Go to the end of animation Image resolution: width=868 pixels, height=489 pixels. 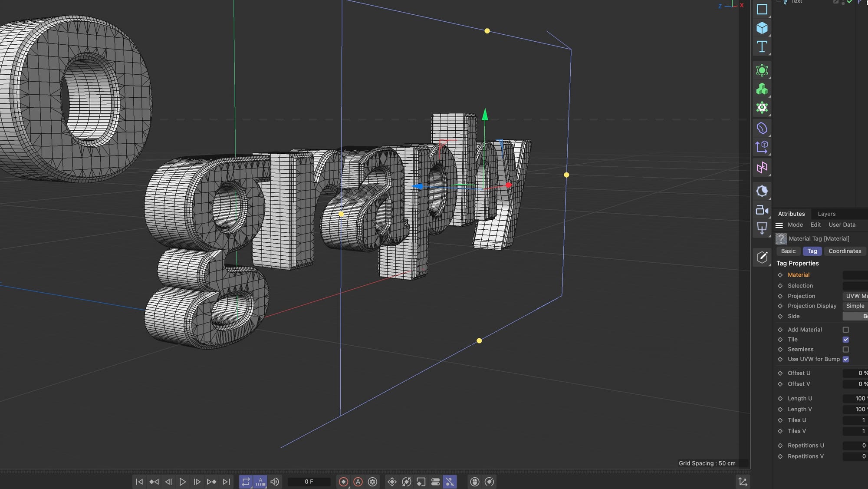pyautogui.click(x=226, y=482)
